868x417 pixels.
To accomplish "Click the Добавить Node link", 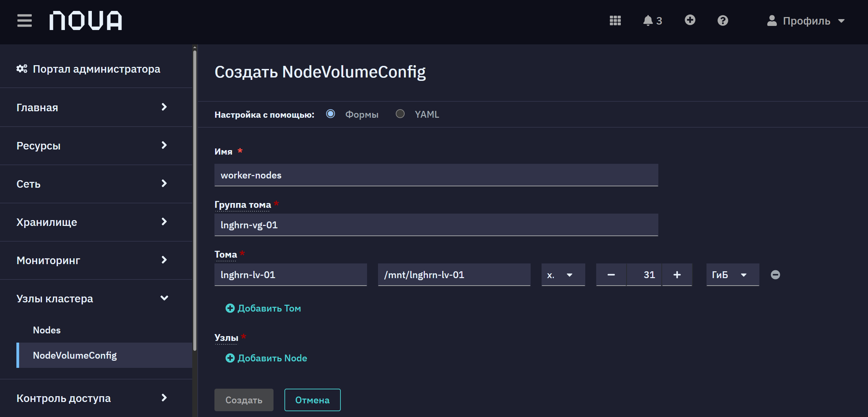I will [x=266, y=358].
